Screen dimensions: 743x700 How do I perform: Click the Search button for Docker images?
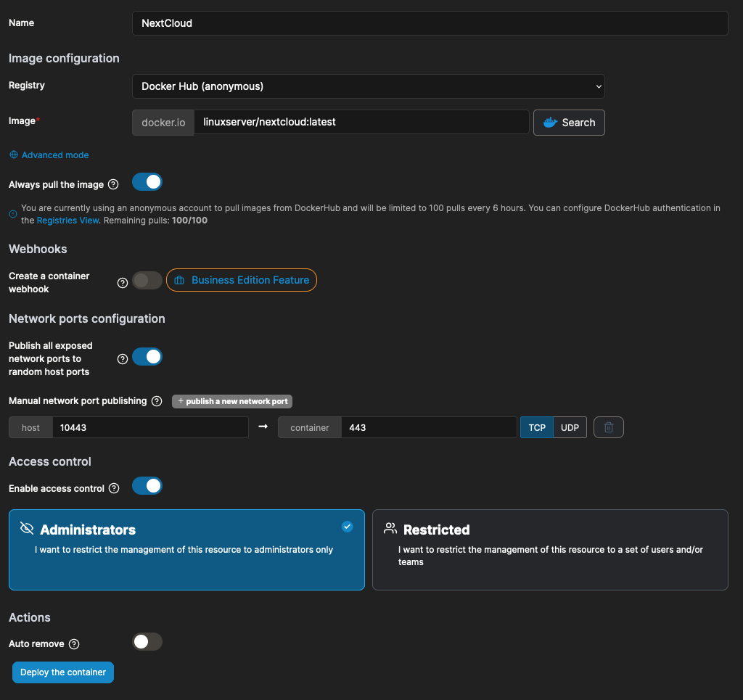coord(569,123)
